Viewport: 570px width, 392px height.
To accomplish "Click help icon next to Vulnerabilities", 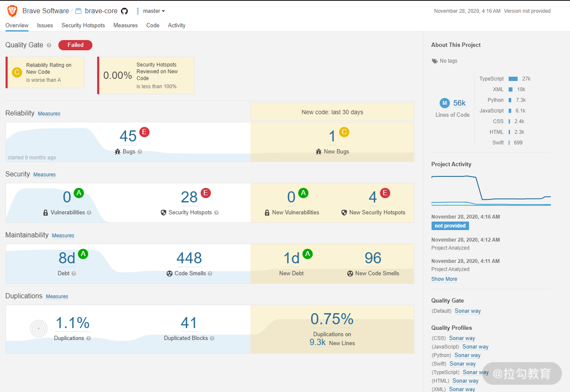I will pos(89,213).
